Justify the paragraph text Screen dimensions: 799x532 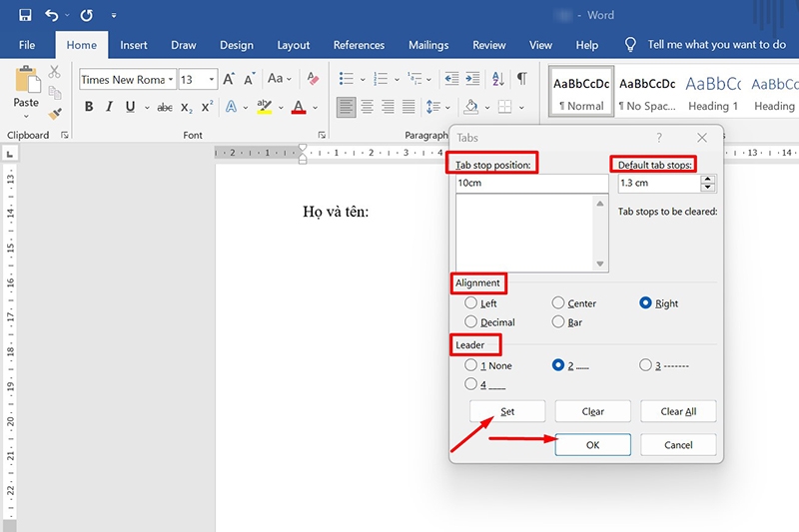408,107
